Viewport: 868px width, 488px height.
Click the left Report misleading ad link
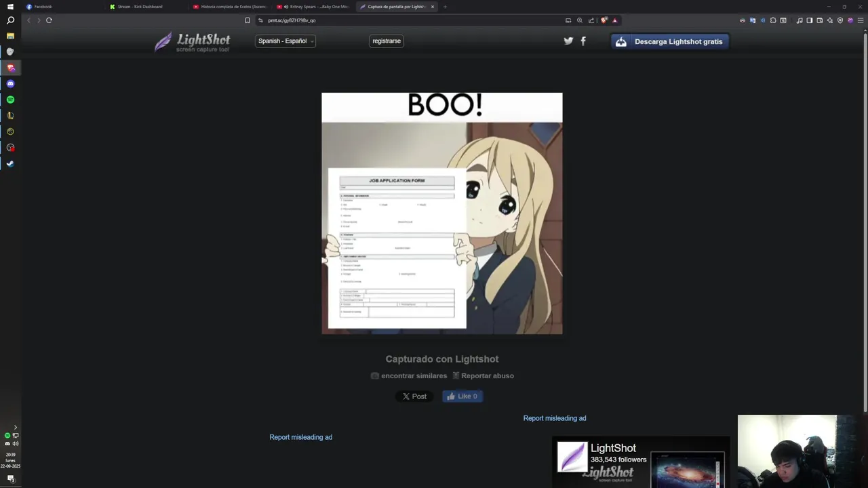tap(300, 437)
